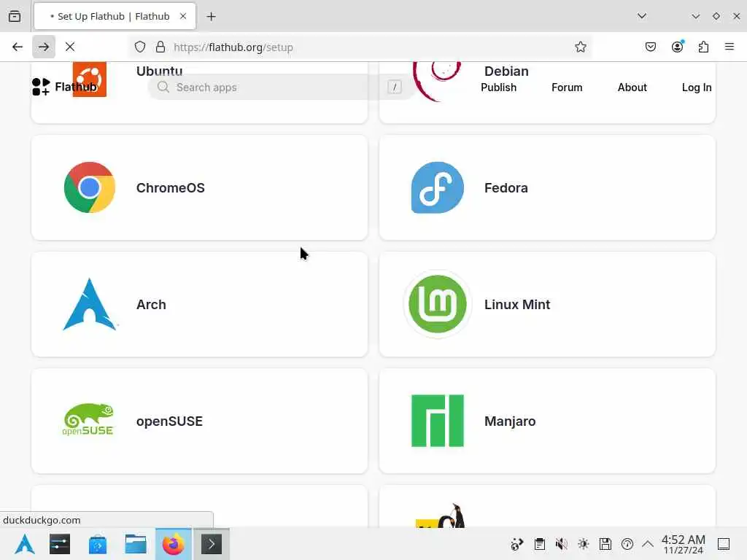Image resolution: width=747 pixels, height=560 pixels.
Task: Open tracking protection shield
Action: pos(139,47)
